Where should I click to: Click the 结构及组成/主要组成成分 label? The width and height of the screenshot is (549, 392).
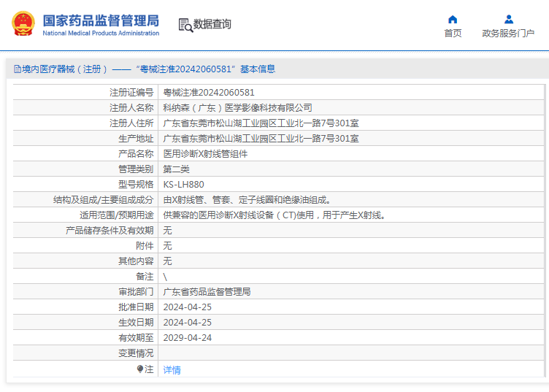(103, 200)
